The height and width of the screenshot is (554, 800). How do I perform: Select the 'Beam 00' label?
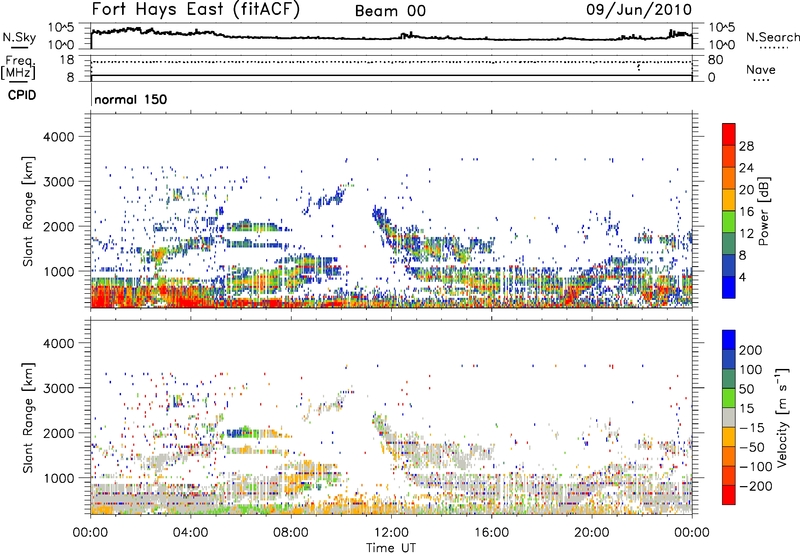click(x=390, y=11)
